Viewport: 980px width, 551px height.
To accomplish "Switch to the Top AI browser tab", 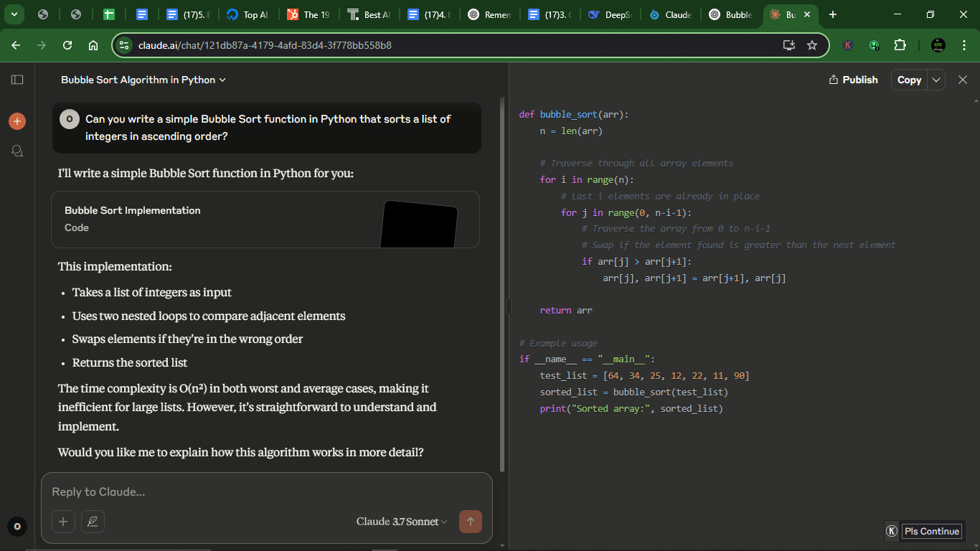I will [247, 14].
